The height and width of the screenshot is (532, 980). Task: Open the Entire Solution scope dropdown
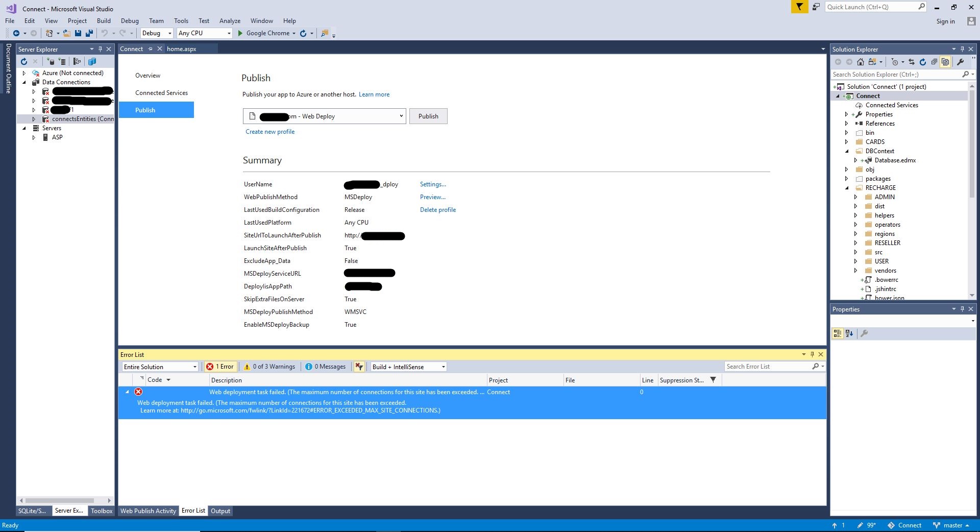coord(160,367)
